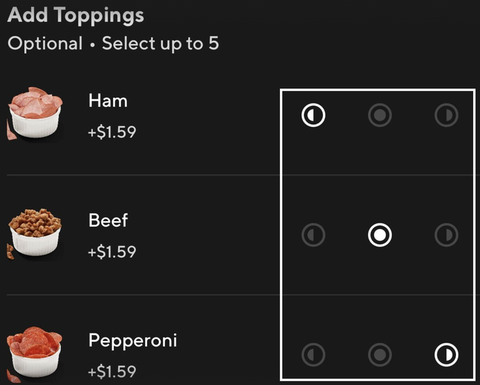Select left-half option for Beef
This screenshot has height=385, width=480.
(313, 235)
